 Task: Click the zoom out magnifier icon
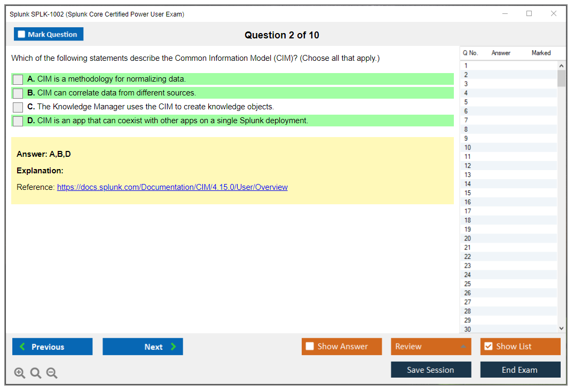pyautogui.click(x=52, y=373)
